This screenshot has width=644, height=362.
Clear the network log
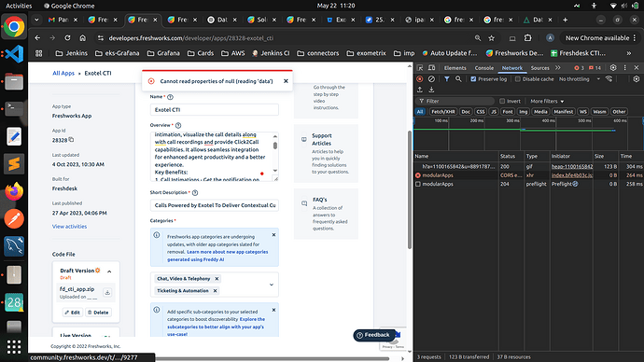(x=431, y=78)
